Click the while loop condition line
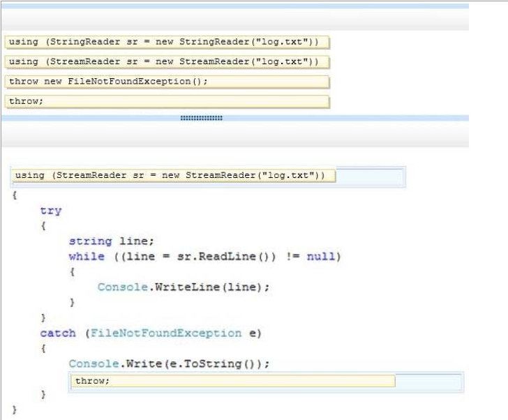The image size is (508, 420). [x=204, y=257]
